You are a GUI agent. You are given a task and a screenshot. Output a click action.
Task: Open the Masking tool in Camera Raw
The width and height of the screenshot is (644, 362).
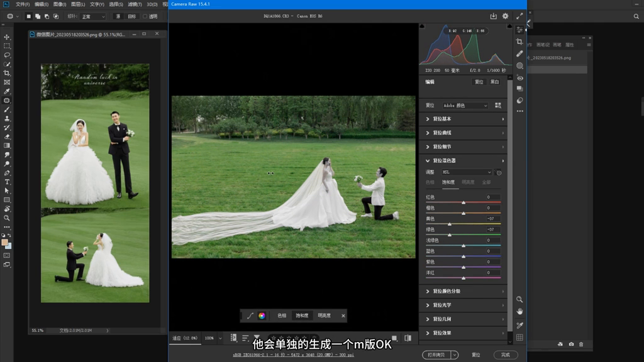click(x=519, y=65)
